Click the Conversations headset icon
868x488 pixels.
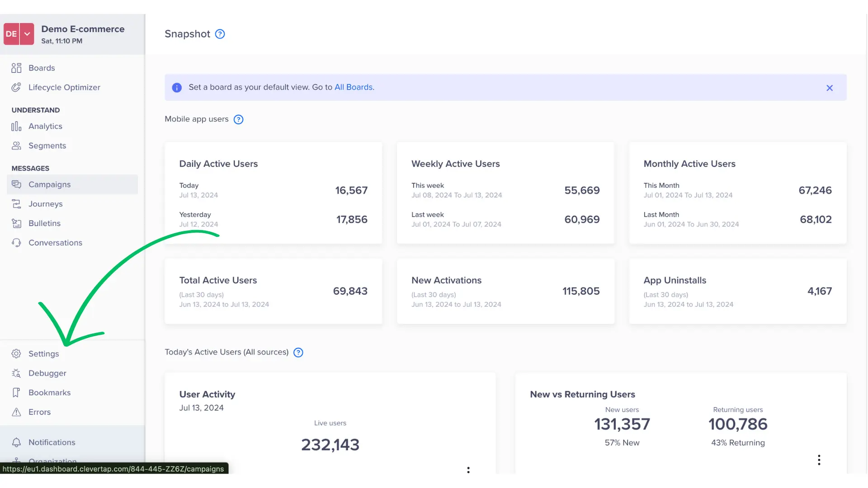(x=16, y=243)
